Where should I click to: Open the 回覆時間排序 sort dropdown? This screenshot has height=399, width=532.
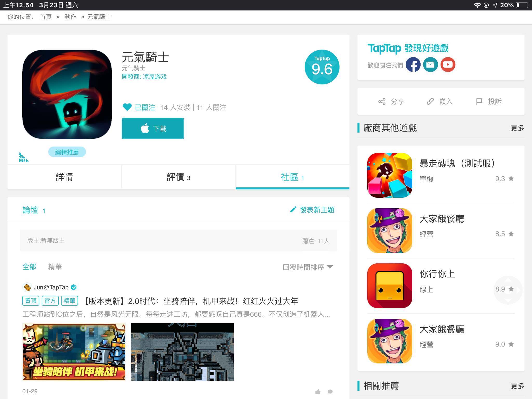(x=308, y=267)
